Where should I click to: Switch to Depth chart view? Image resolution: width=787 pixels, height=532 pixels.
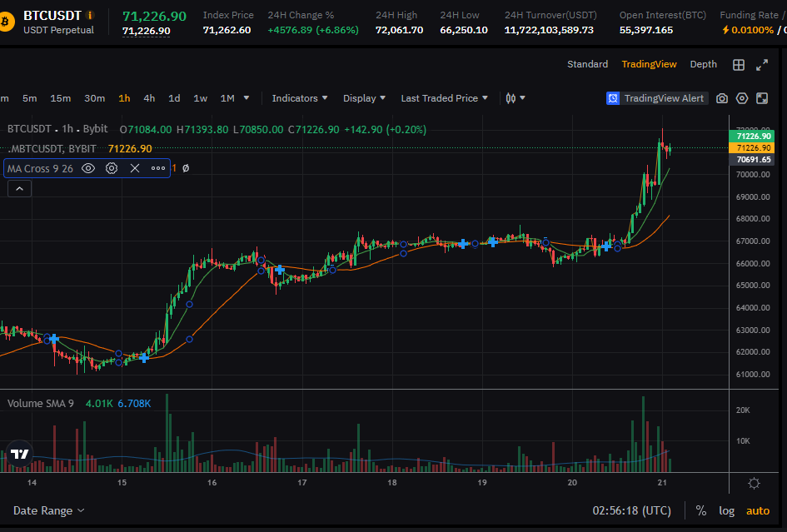click(x=703, y=64)
